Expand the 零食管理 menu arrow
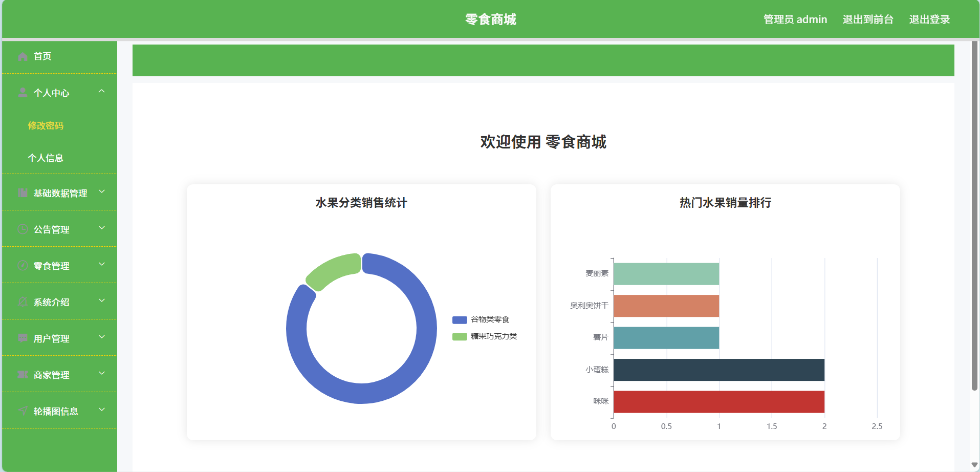Image resolution: width=980 pixels, height=472 pixels. 101,265
